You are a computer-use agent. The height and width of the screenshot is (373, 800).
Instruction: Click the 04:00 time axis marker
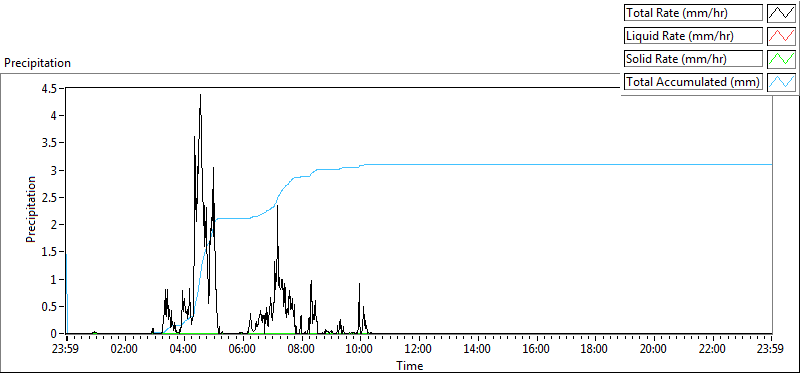point(184,350)
